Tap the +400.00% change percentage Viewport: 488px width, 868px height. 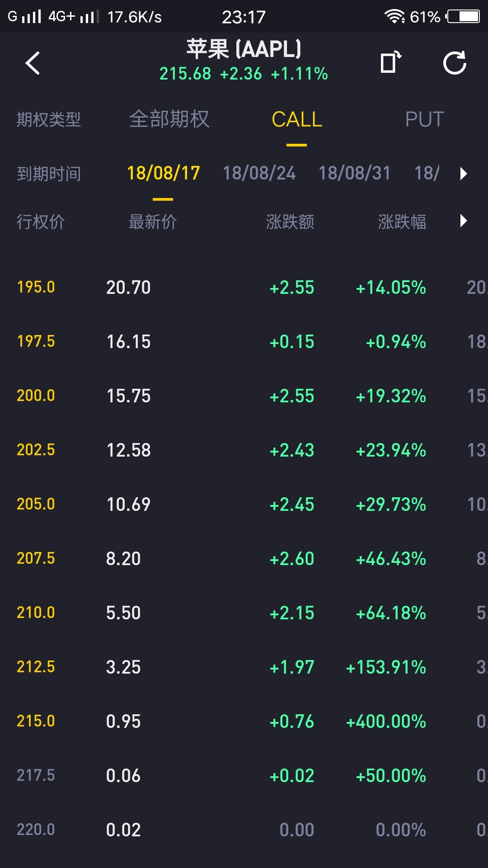point(386,722)
